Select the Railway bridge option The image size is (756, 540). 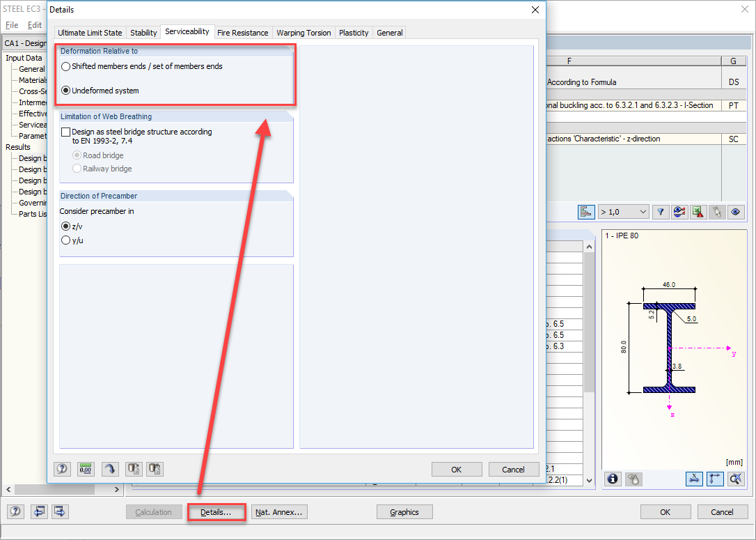point(77,169)
